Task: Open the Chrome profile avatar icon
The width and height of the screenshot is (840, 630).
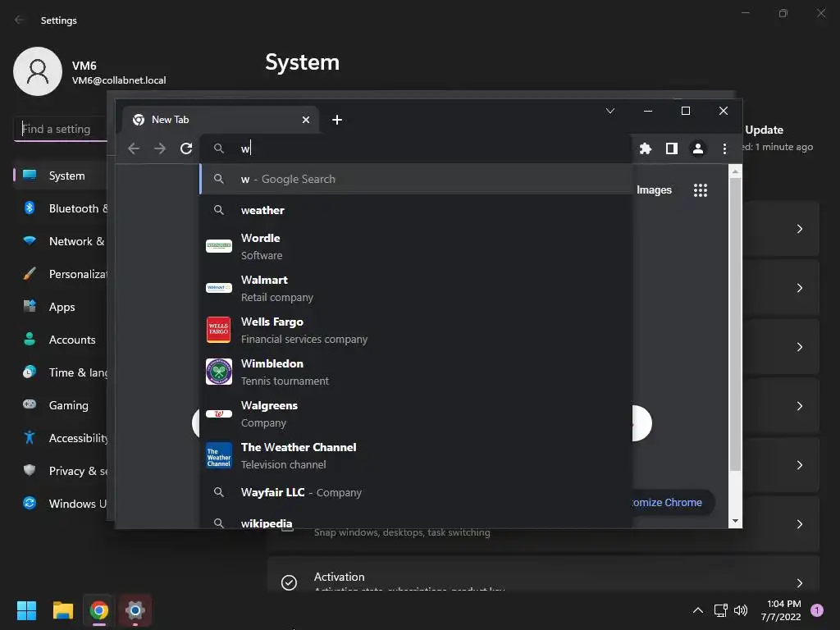Action: pyautogui.click(x=698, y=148)
